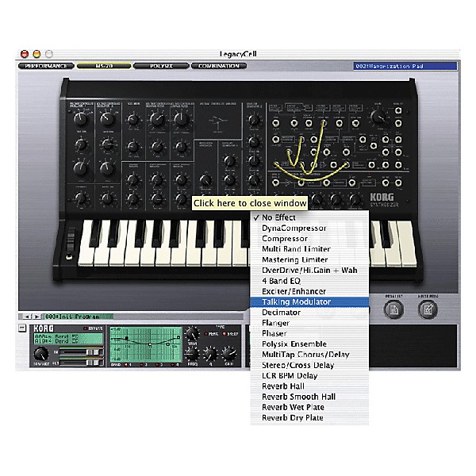476x476 pixels.
Task: Click the large volume knob on patch panel
Action: tap(378, 117)
